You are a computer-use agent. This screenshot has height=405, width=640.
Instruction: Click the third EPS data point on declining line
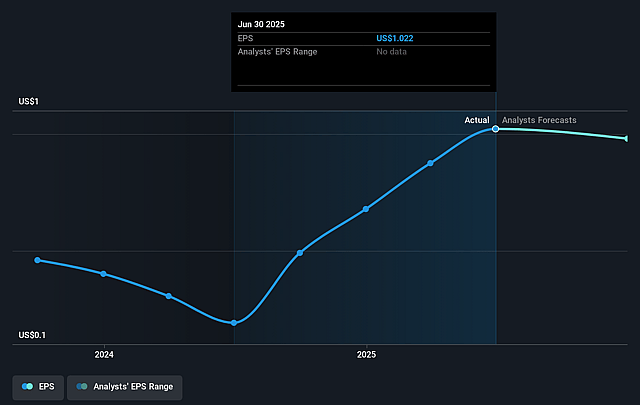pyautogui.click(x=169, y=296)
